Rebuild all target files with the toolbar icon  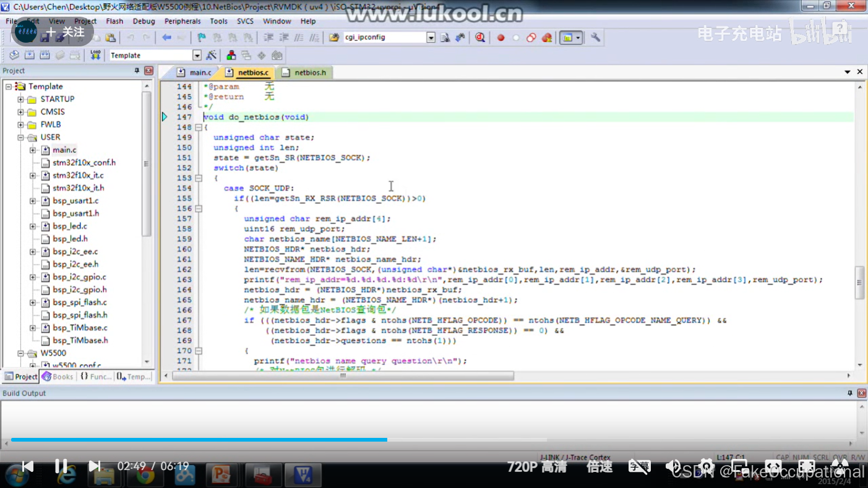click(x=45, y=55)
